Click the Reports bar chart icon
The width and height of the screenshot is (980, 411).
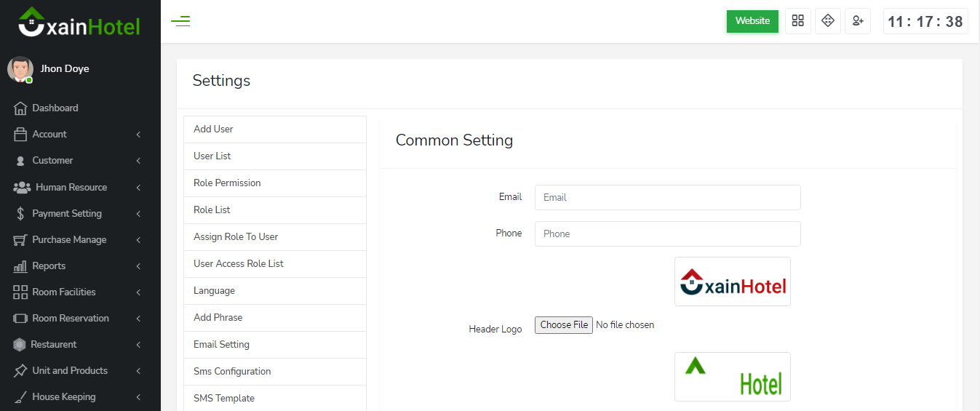point(20,266)
